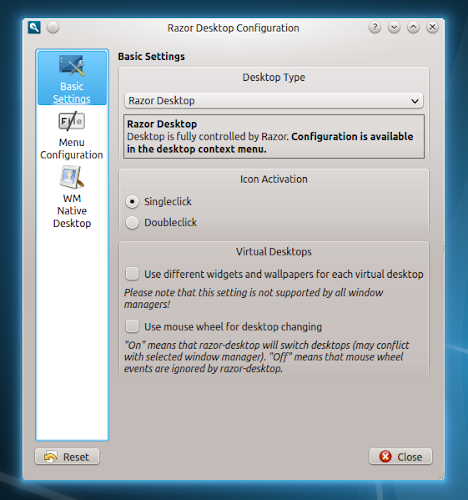
Task: Click the '"On" means that razor-desktop' explanation text
Action: pos(267,357)
